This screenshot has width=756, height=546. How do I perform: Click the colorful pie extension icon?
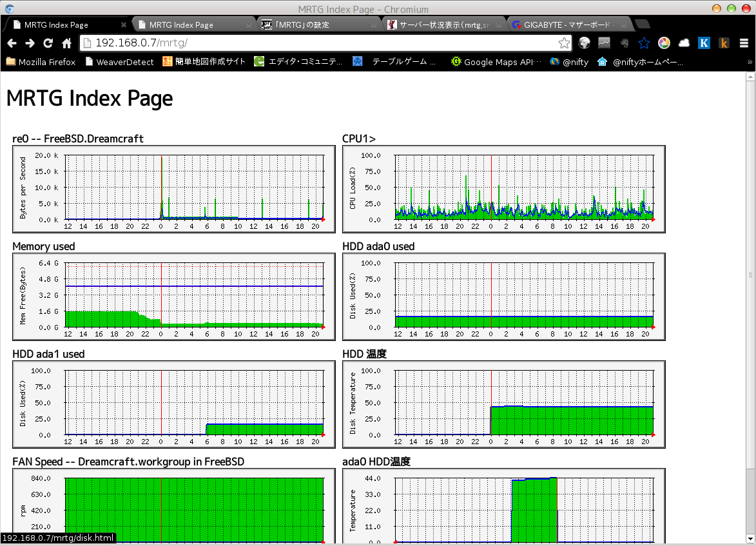(664, 43)
